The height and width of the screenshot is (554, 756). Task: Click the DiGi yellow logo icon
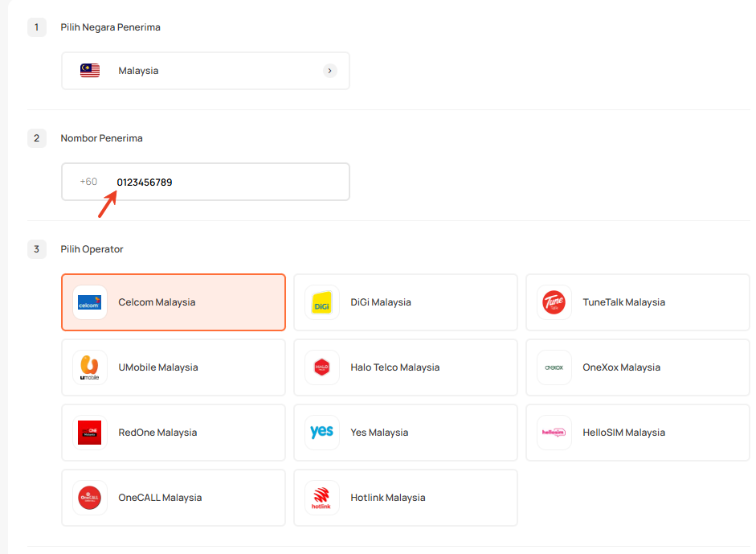coord(321,303)
